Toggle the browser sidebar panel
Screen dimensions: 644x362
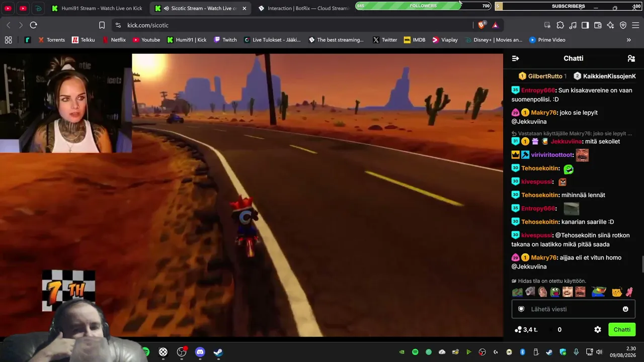[585, 25]
